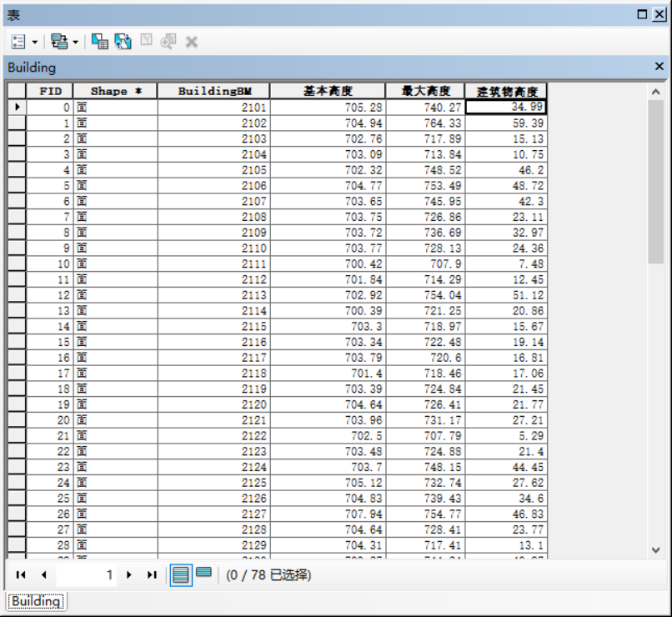Maximize the 表 window
This screenshot has height=617, width=672.
(x=642, y=14)
